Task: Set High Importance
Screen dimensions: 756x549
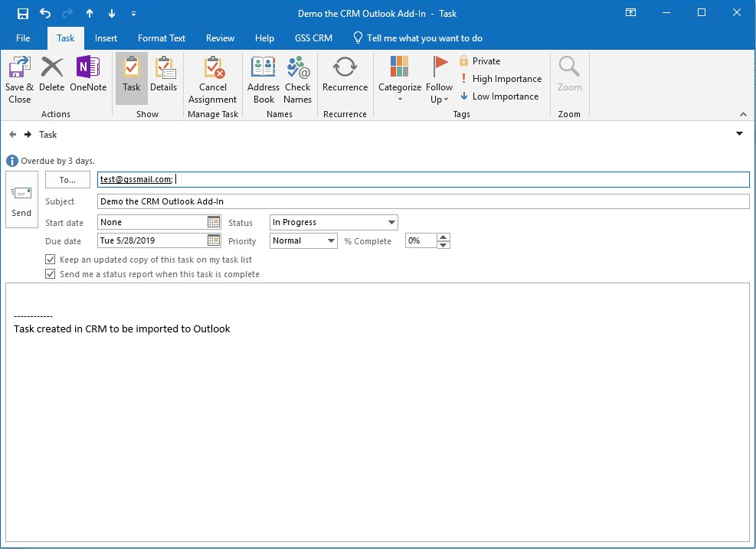Action: (500, 79)
